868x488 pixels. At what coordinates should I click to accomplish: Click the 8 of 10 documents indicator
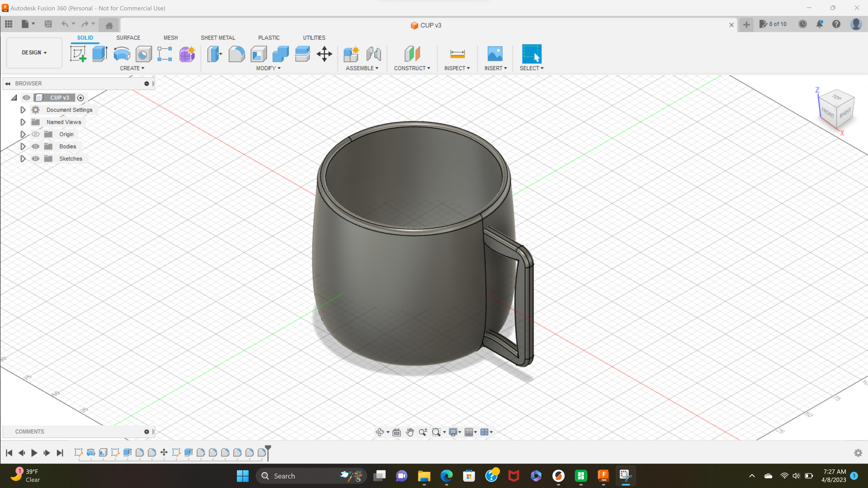click(773, 24)
